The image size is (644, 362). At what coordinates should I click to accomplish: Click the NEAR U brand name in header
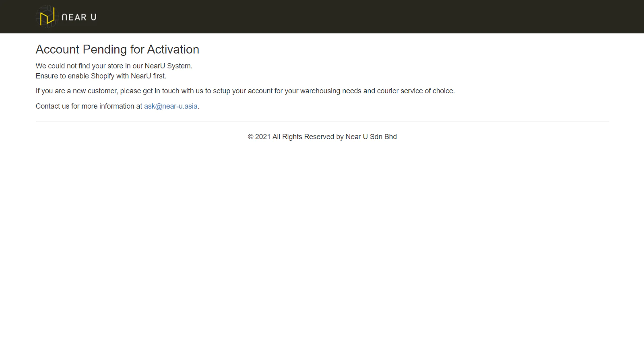(x=79, y=17)
